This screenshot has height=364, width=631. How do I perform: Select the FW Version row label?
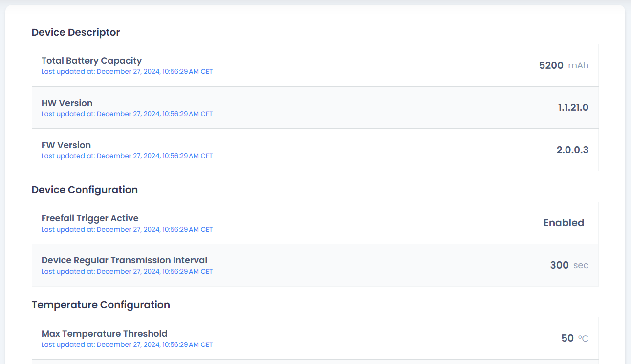tap(66, 145)
